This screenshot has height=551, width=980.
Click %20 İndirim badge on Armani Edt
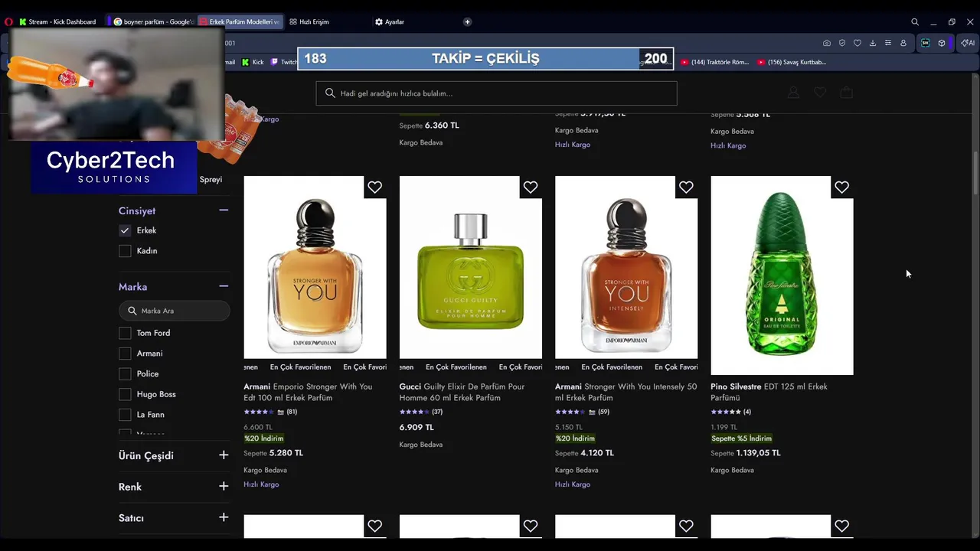click(x=263, y=439)
